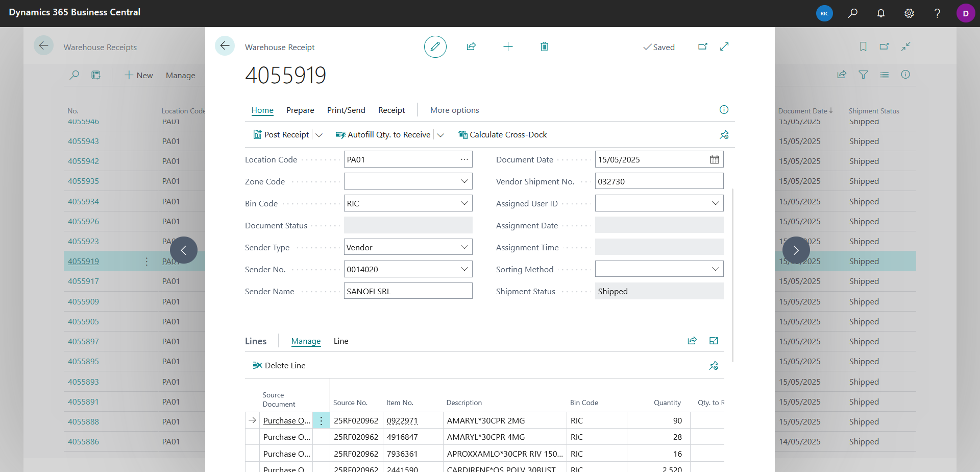Image resolution: width=980 pixels, height=472 pixels.
Task: Click the Vendor Shipment No. field
Action: 659,181
